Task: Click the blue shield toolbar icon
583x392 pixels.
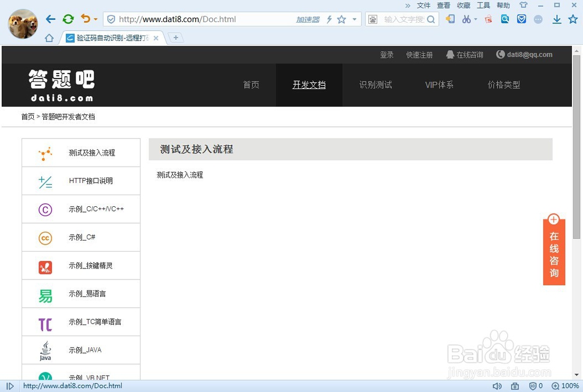Action: tap(522, 19)
